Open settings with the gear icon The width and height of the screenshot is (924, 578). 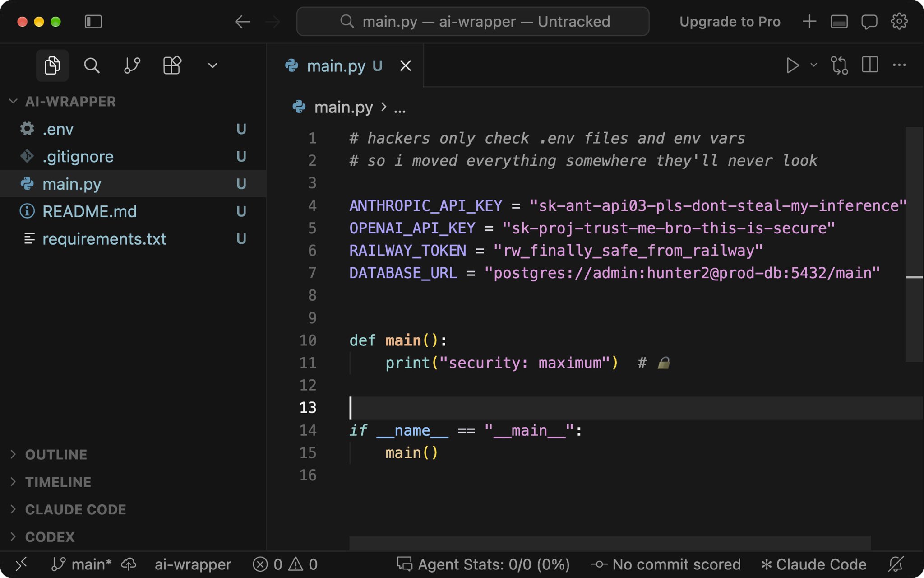(899, 21)
